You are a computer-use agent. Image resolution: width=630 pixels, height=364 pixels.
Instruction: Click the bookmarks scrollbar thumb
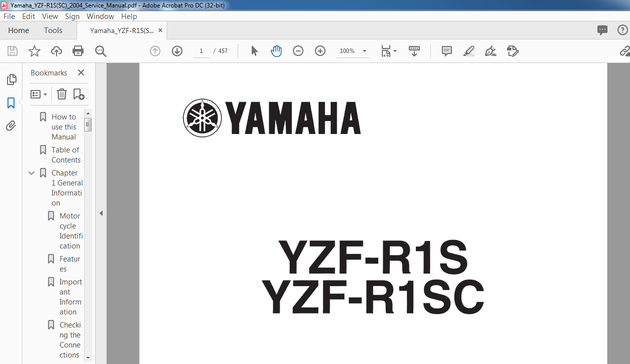(88, 124)
